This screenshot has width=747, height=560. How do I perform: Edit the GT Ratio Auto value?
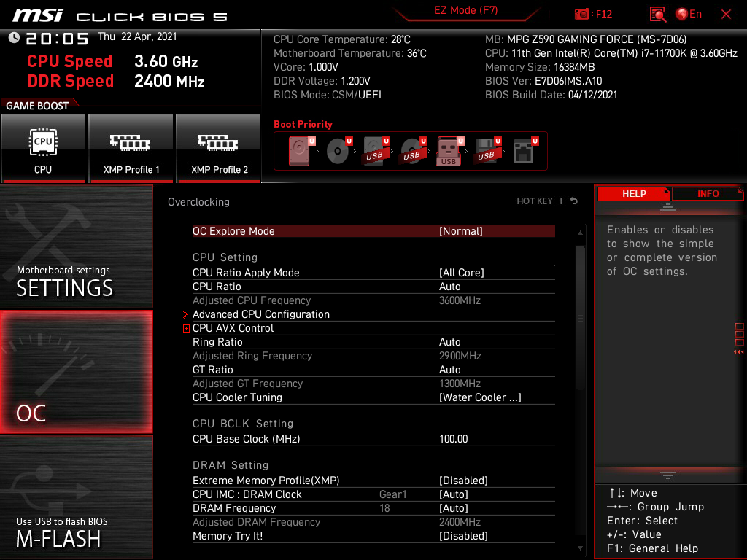[449, 370]
